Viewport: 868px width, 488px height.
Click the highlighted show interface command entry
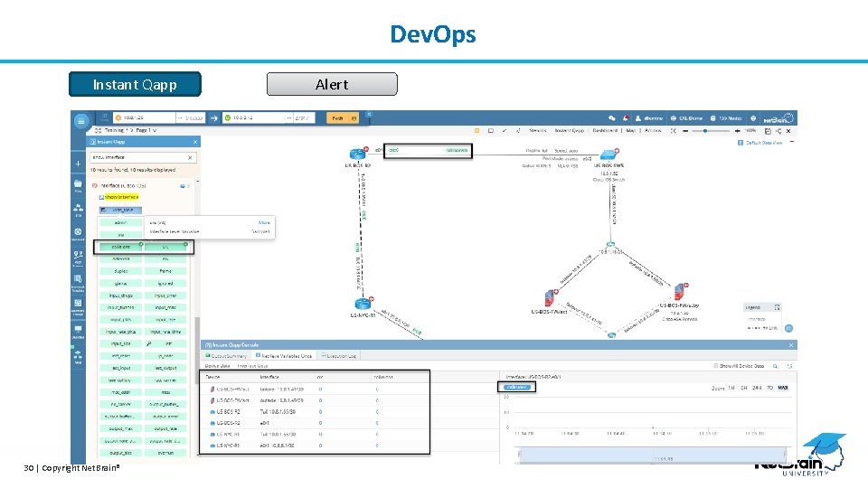coord(121,197)
